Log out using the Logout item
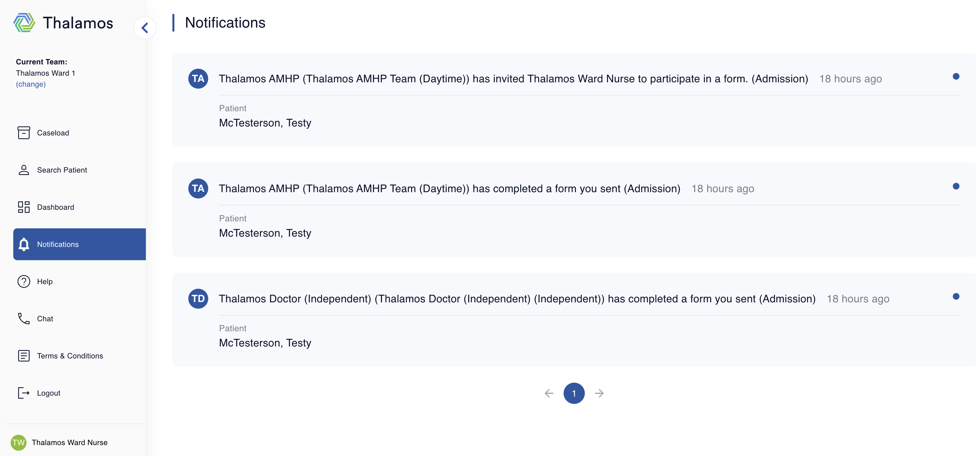The image size is (980, 456). [80, 393]
